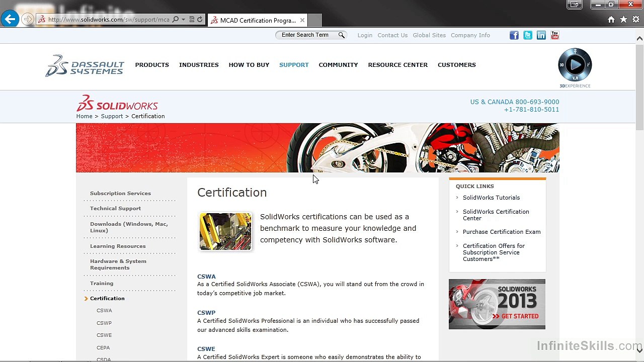Open the browser Tools gear icon
Image resolution: width=644 pixels, height=362 pixels.
[636, 20]
